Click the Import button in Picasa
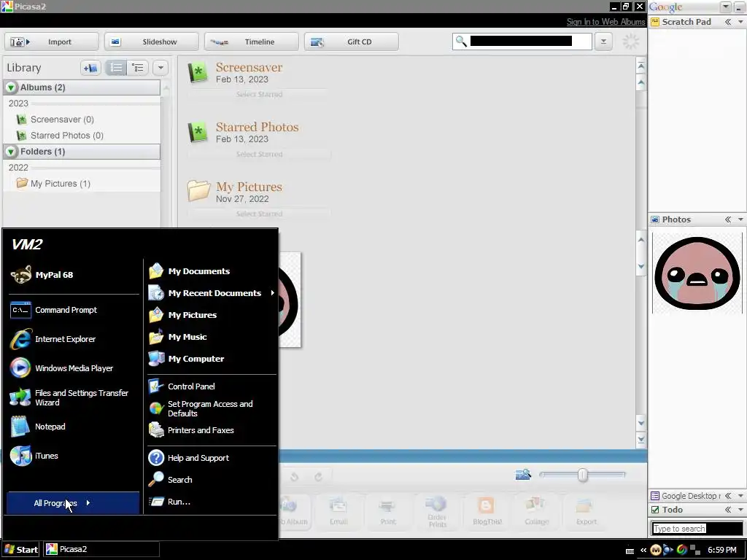 (x=52, y=42)
